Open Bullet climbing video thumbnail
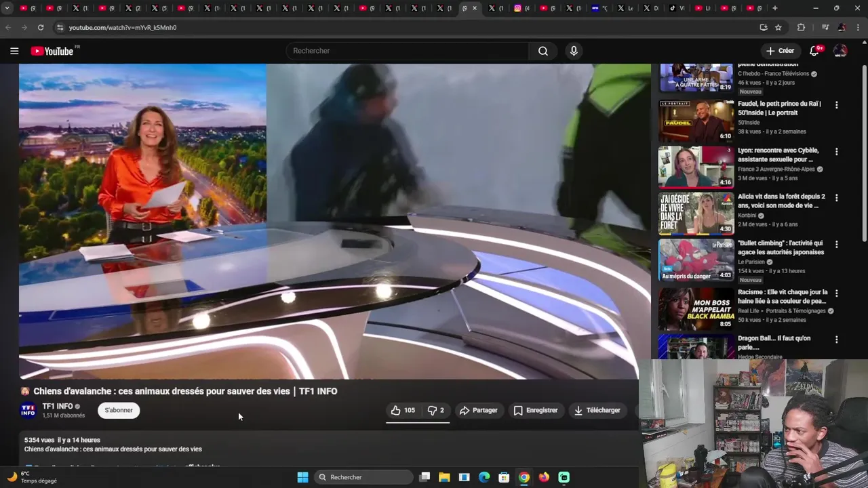 point(696,260)
